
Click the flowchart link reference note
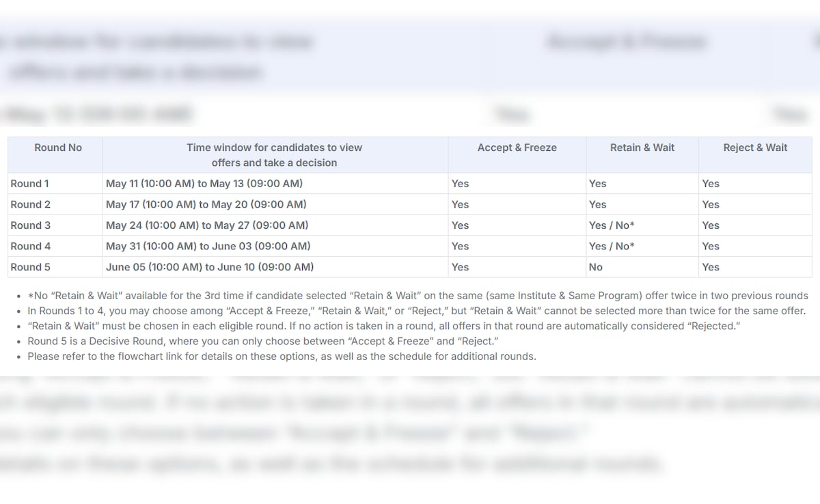282,356
